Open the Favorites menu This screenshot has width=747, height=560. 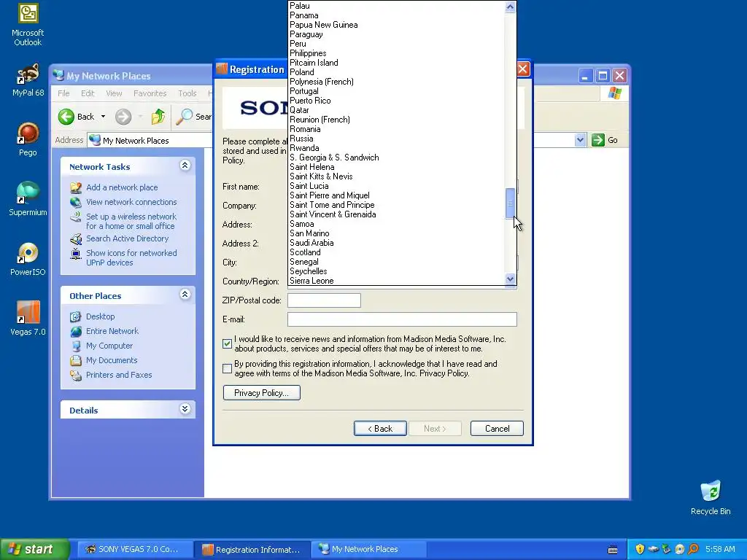point(150,93)
